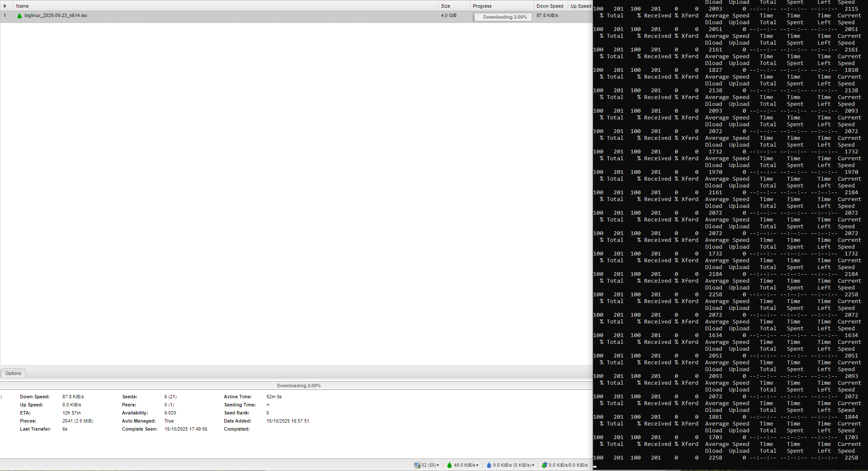Click the protocol traffic arrows icon
This screenshot has height=471, width=868.
(544, 465)
